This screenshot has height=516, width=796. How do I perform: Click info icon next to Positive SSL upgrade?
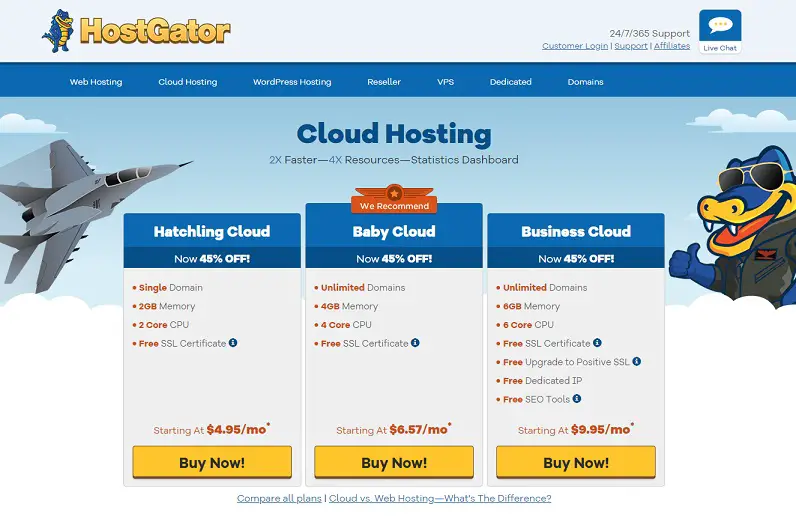[637, 361]
